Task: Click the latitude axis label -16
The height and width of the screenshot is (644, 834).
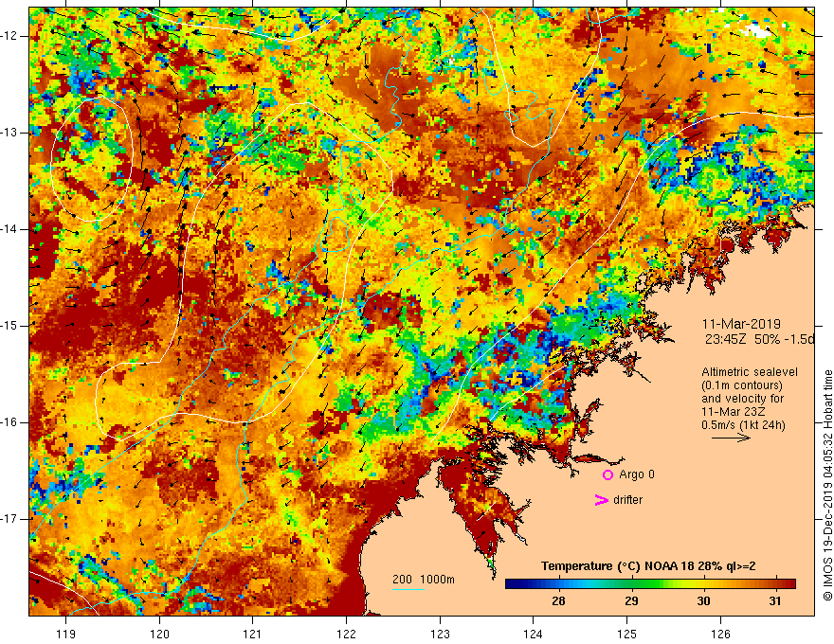Action: (10, 422)
